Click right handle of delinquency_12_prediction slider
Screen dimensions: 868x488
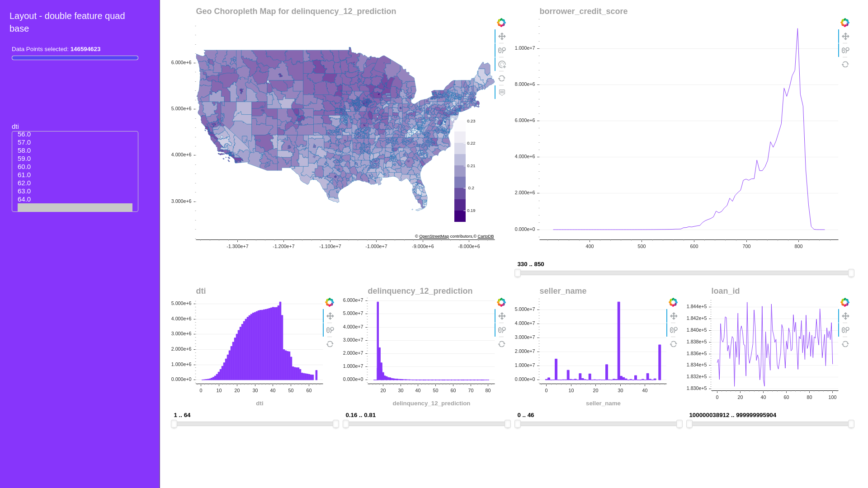(x=508, y=424)
